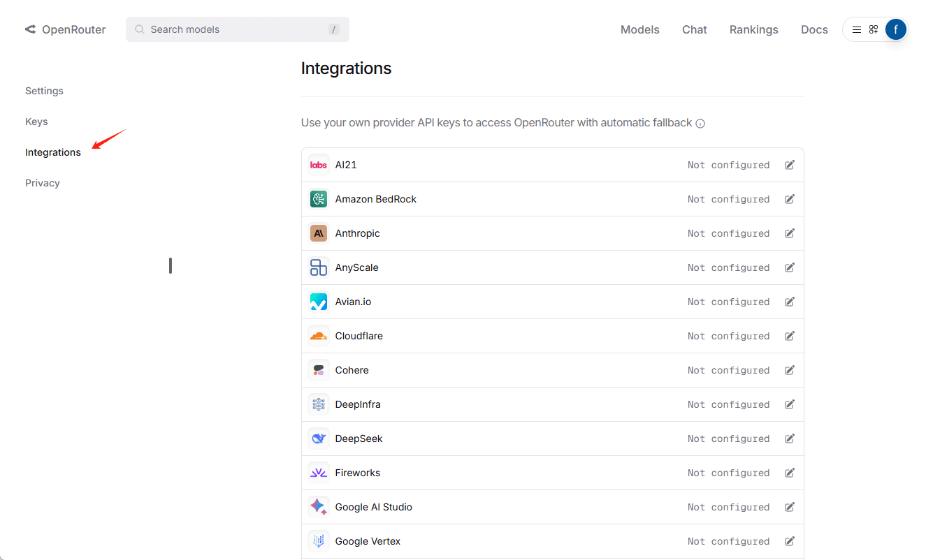The height and width of the screenshot is (560, 926).
Task: Click the Avian.io logo
Action: [319, 302]
